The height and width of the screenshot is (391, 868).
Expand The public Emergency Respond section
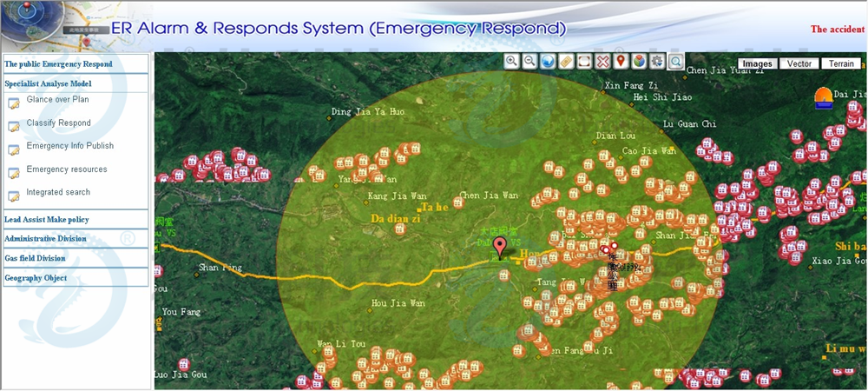pyautogui.click(x=58, y=64)
